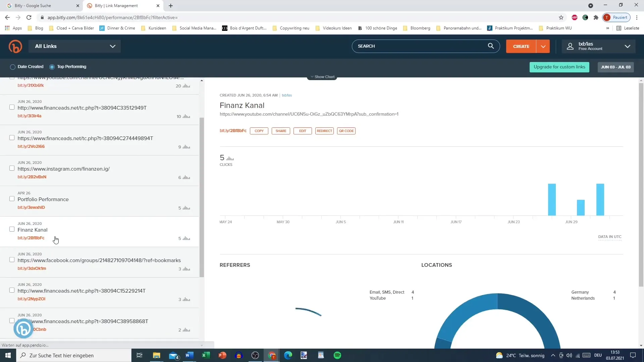Click the Upgrade for custom links button
The height and width of the screenshot is (362, 644).
[x=559, y=67]
